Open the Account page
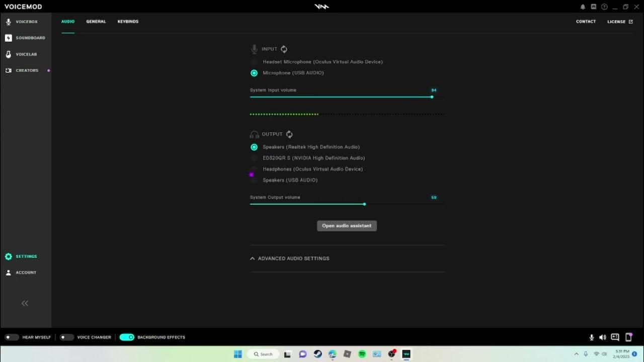 click(21, 273)
